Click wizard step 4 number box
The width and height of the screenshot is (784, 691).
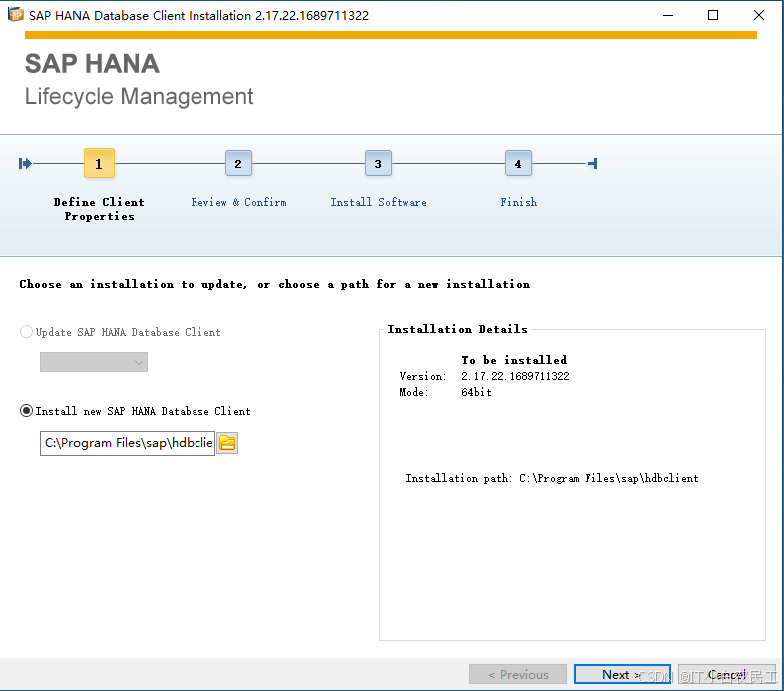[518, 163]
